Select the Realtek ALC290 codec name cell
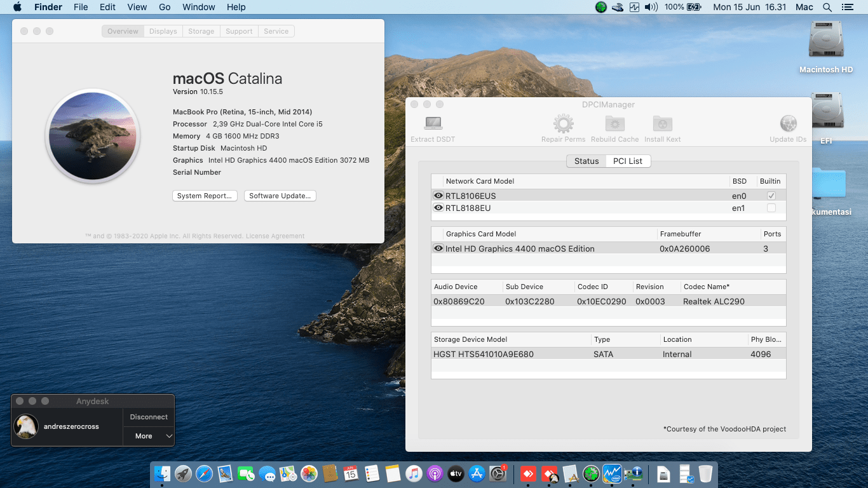The image size is (868, 488). (714, 301)
